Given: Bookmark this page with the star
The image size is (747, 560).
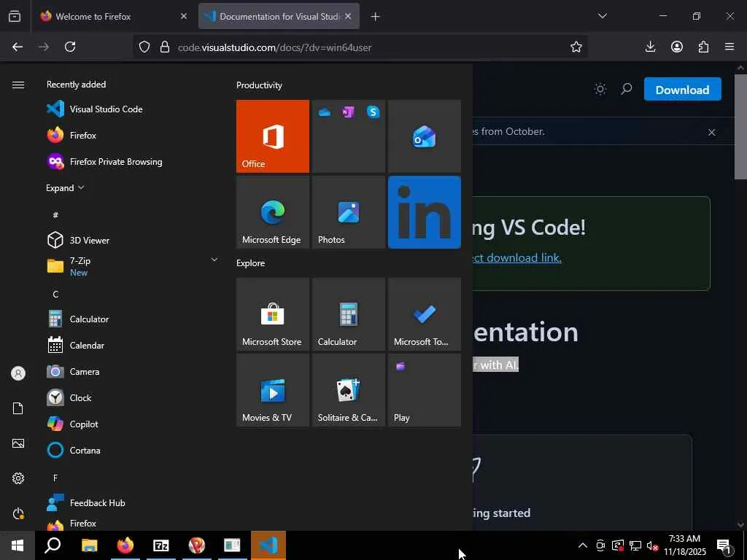Looking at the screenshot, I should (576, 47).
